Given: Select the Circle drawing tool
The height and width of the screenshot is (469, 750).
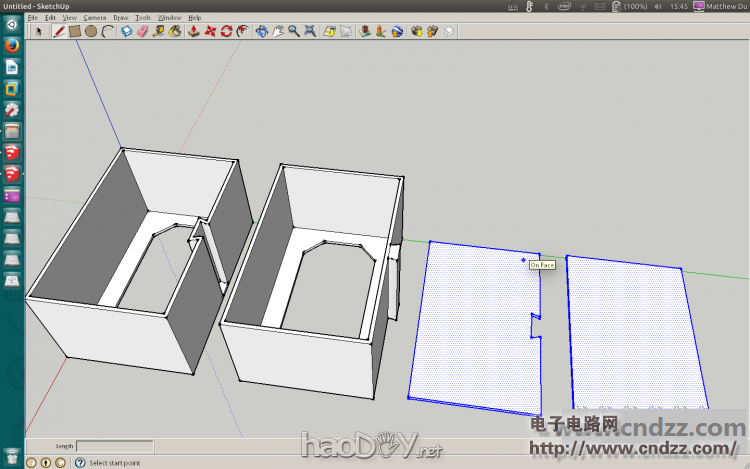Looking at the screenshot, I should click(91, 31).
